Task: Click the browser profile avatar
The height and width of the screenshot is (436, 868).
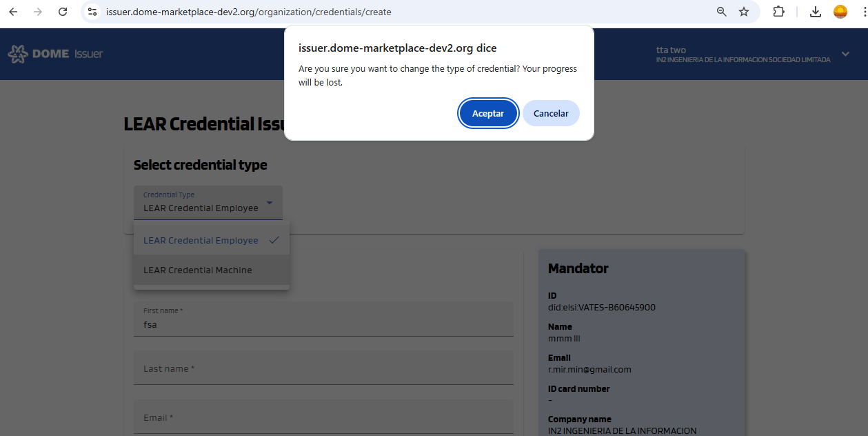Action: click(x=840, y=12)
